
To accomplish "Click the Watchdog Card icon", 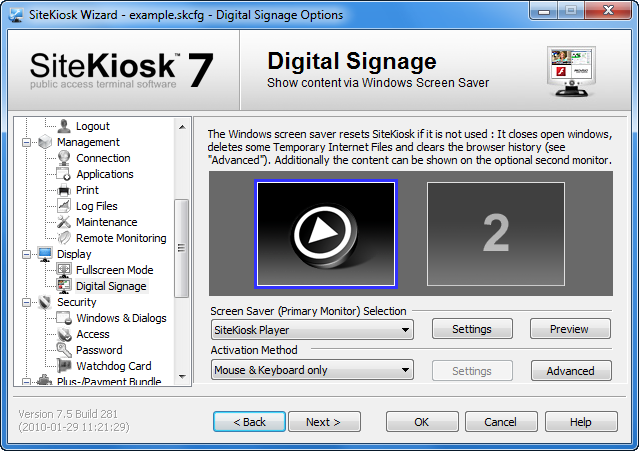I will (x=64, y=366).
